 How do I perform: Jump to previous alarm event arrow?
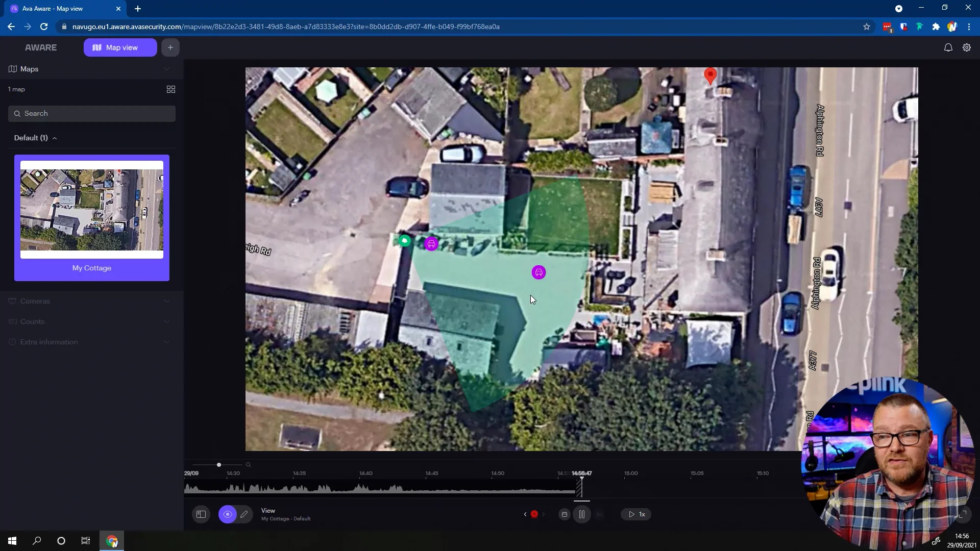(x=525, y=514)
